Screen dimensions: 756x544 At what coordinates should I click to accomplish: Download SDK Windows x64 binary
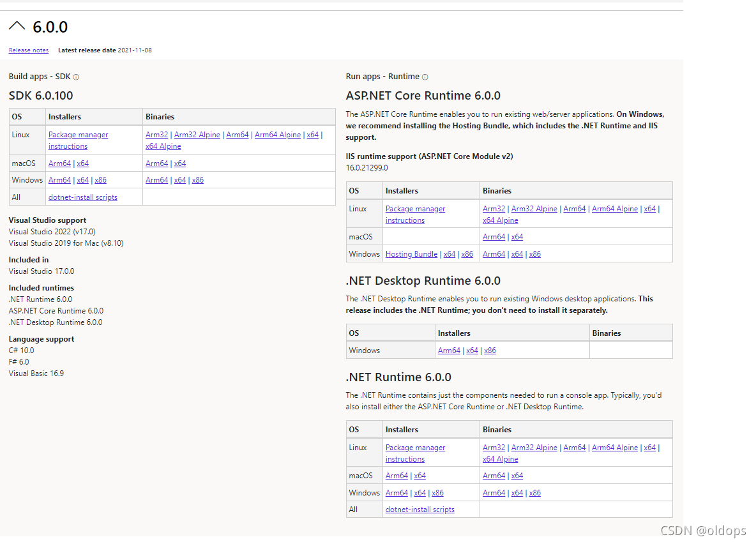pos(180,180)
